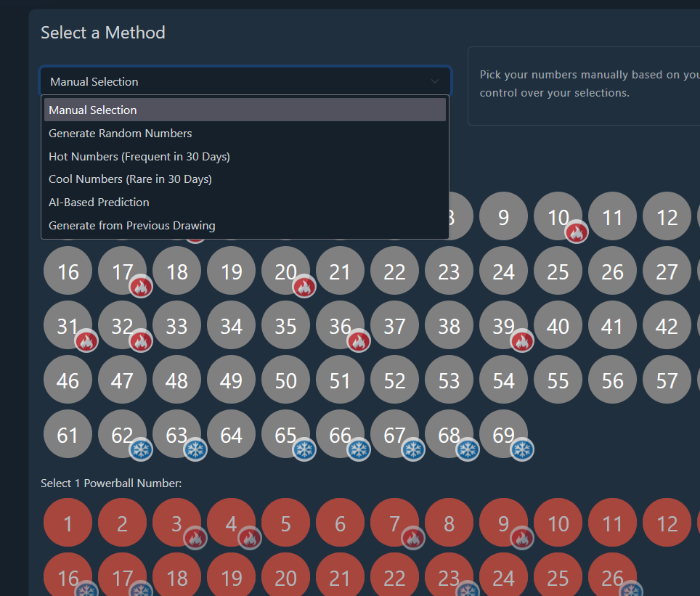This screenshot has width=700, height=596.
Task: Toggle white ball number 50
Action: [x=285, y=380]
